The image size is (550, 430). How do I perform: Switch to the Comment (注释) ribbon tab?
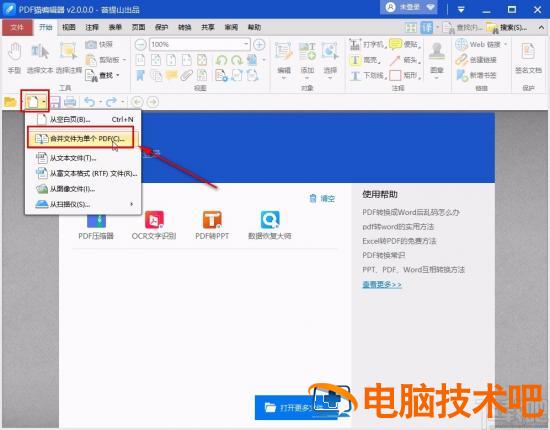pyautogui.click(x=92, y=27)
